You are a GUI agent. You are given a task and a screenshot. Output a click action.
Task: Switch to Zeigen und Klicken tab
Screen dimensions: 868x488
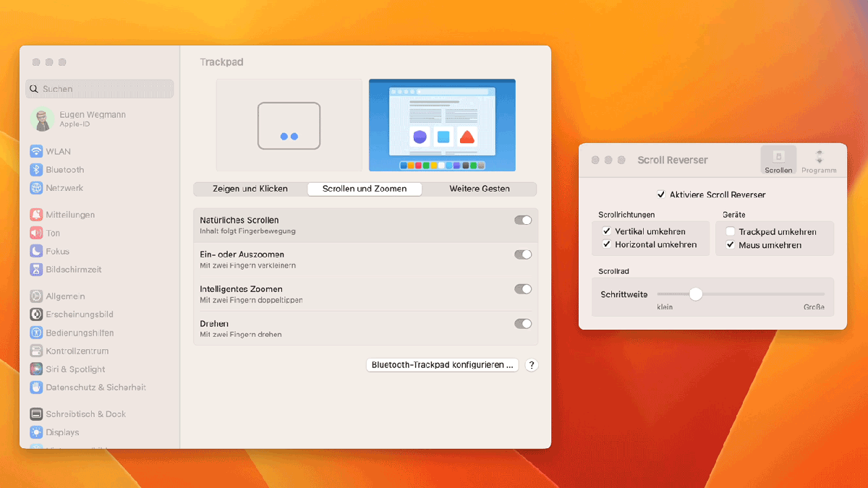click(x=250, y=189)
